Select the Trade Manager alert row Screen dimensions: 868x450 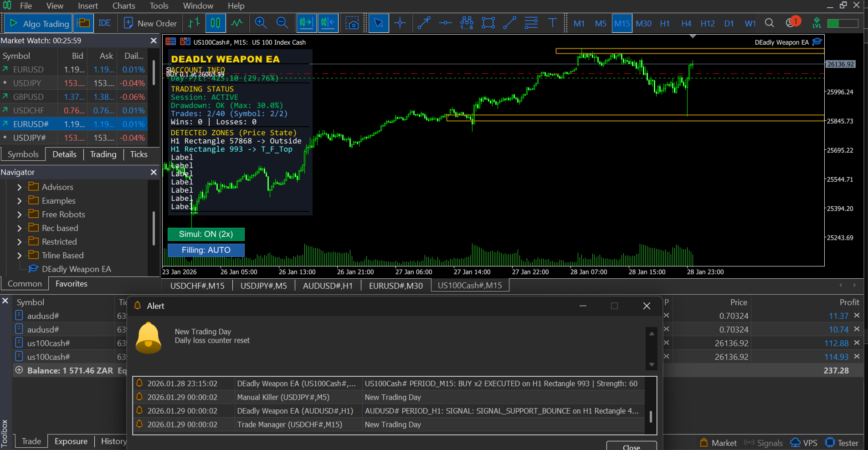(x=389, y=424)
